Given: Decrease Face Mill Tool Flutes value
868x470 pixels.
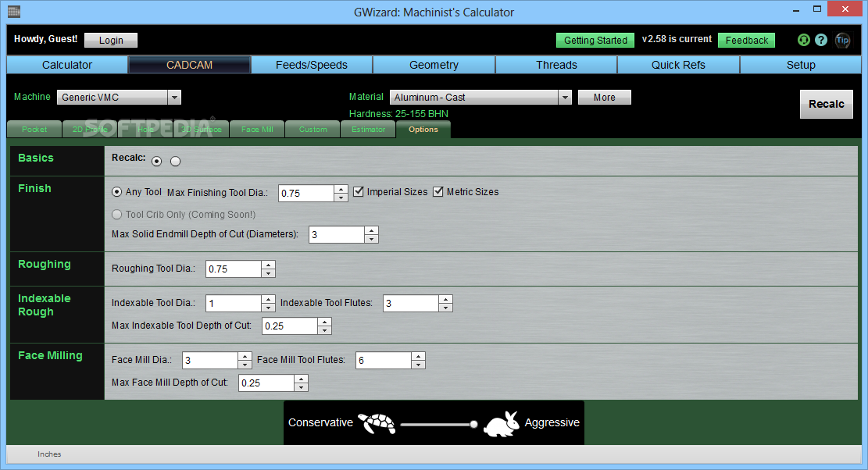Looking at the screenshot, I should (x=419, y=365).
